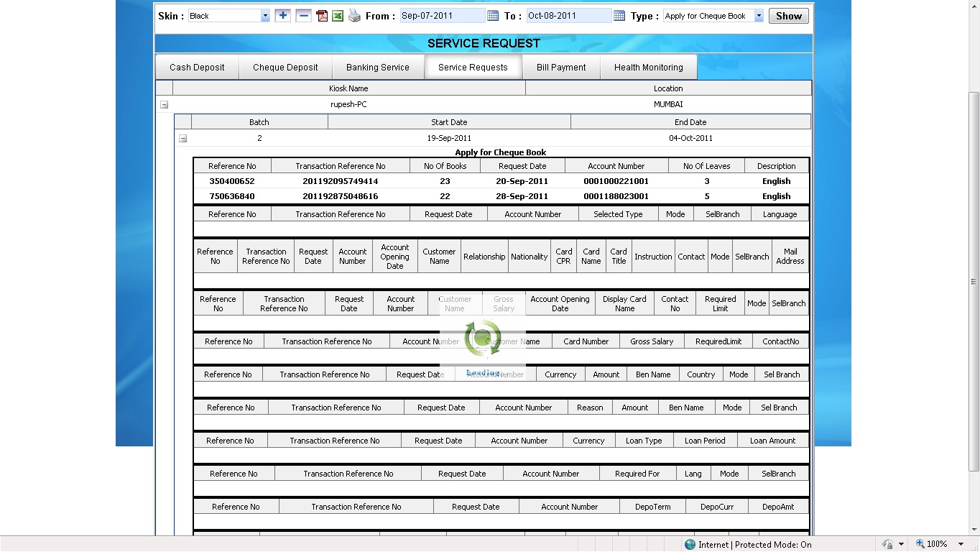The image size is (980, 552).
Task: Click the No Of Books column header
Action: pyautogui.click(x=445, y=166)
